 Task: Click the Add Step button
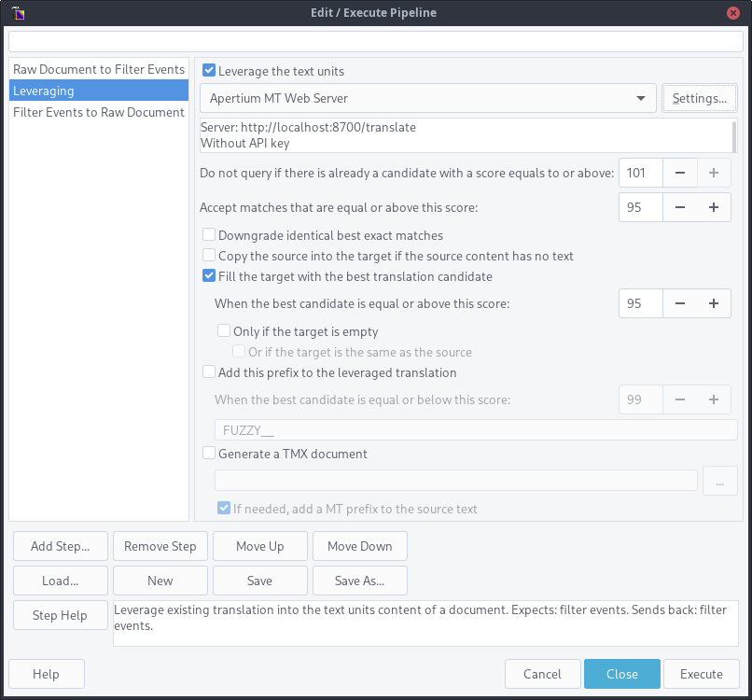pos(61,546)
